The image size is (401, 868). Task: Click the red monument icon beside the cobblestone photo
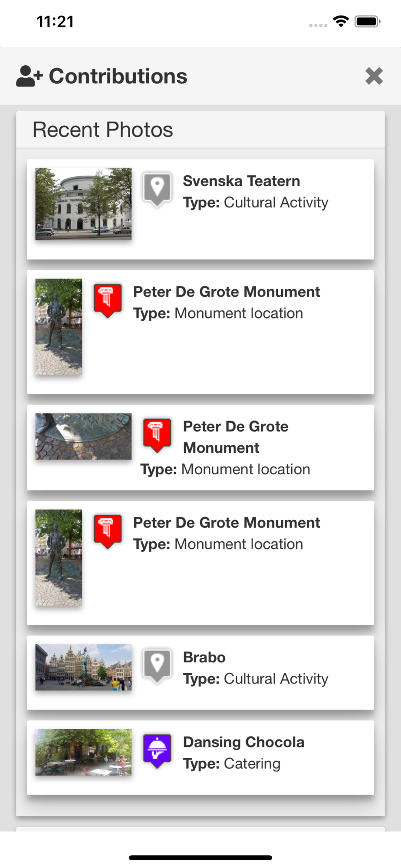[x=157, y=435]
